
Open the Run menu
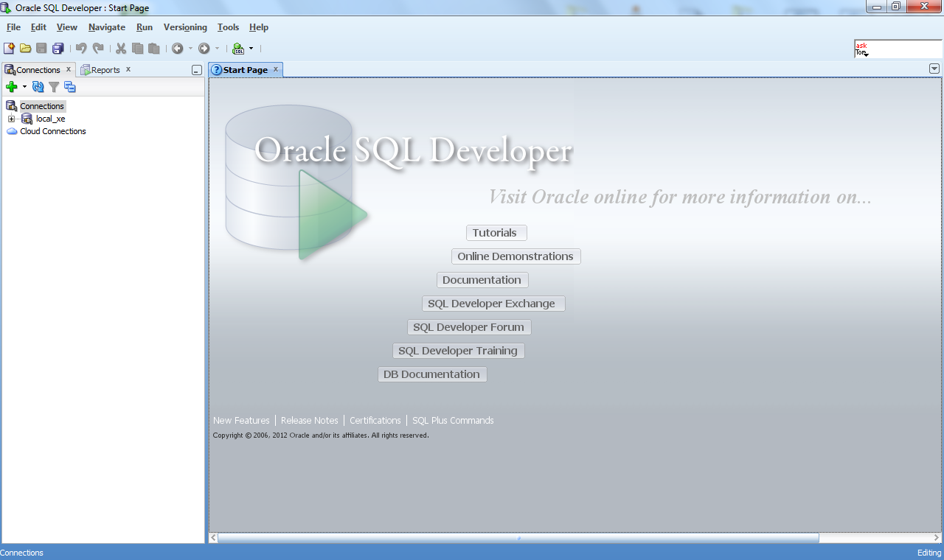(145, 27)
